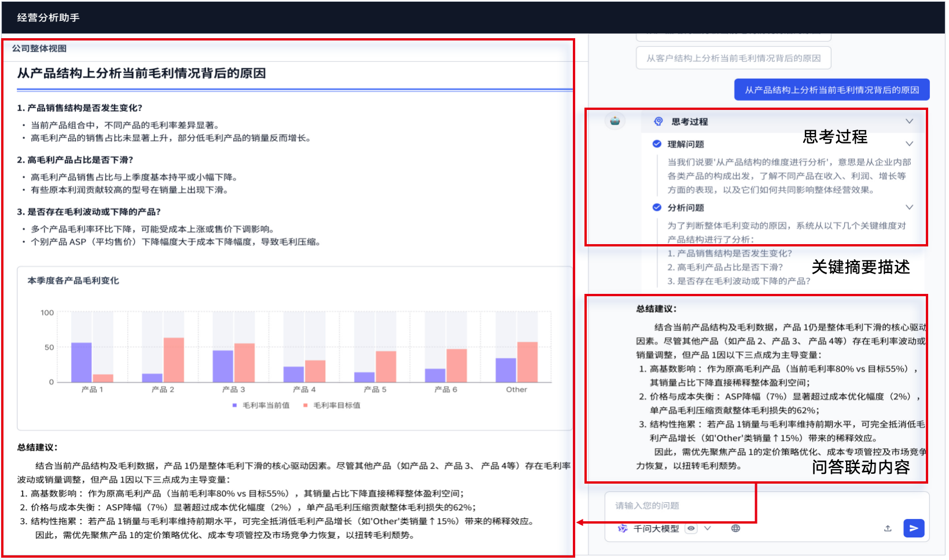
Task: Click the assistant robot avatar
Action: coord(615,121)
